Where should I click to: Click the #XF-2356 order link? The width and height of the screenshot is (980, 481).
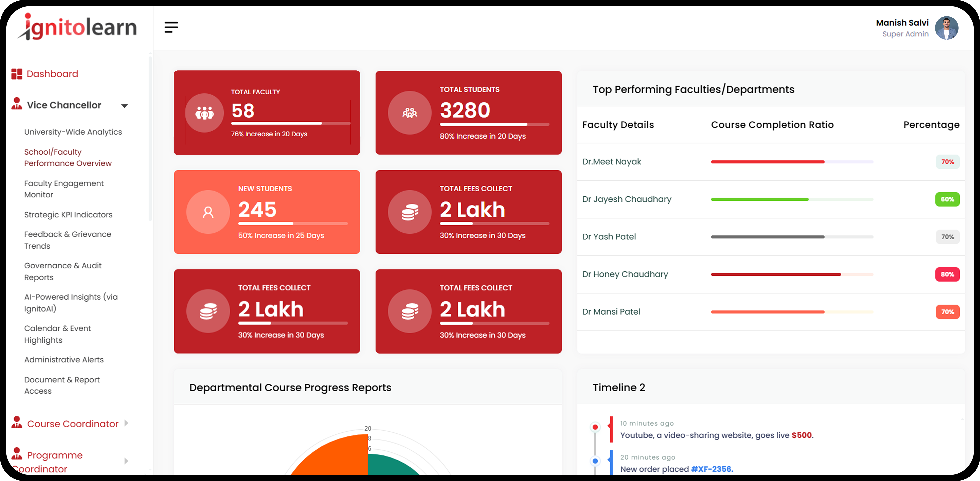tap(712, 469)
